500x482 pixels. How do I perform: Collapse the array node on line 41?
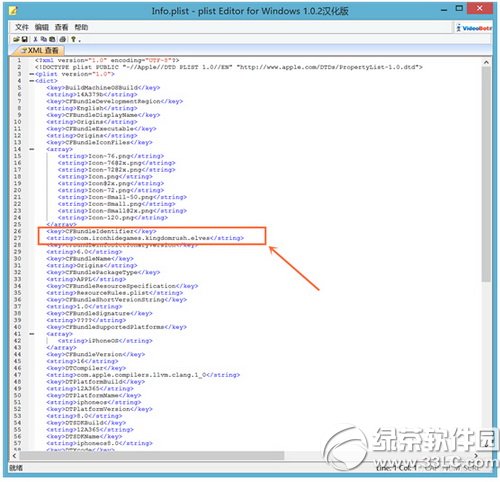(32, 334)
